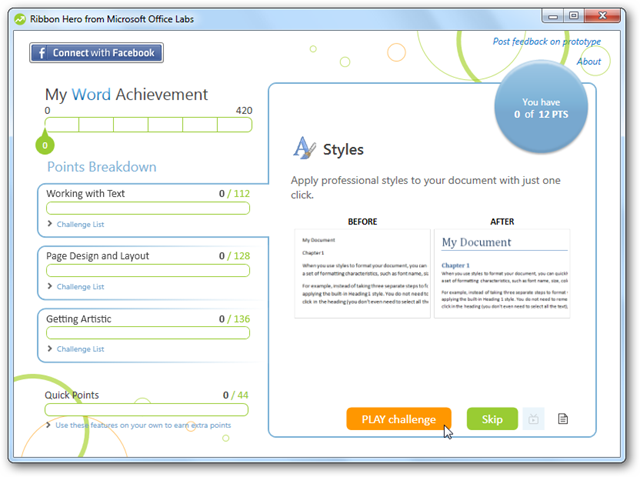The width and height of the screenshot is (640, 477).
Task: Open the About link
Action: (x=589, y=62)
